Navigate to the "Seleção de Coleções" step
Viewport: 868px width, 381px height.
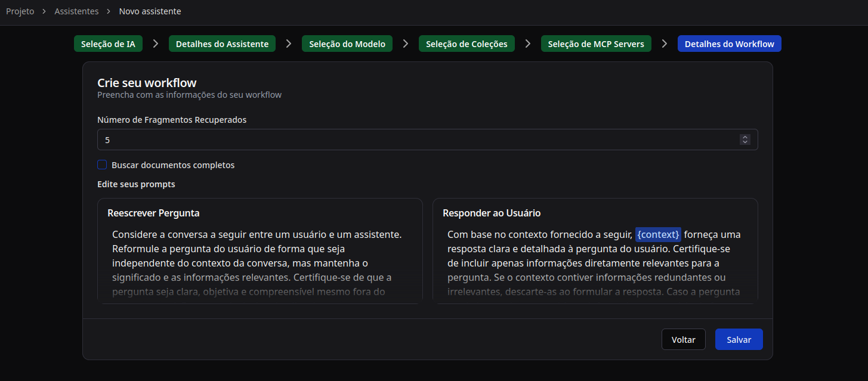(x=467, y=43)
